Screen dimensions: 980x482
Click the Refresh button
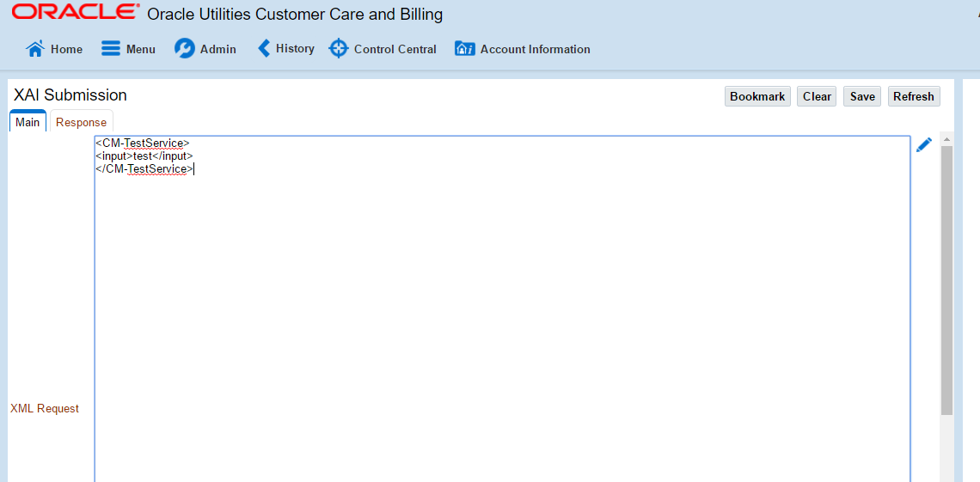914,96
